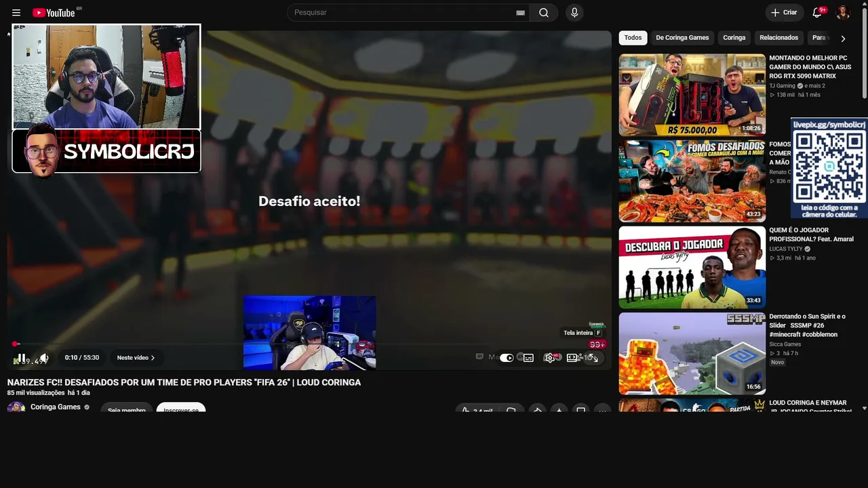The width and height of the screenshot is (868, 488).
Task: Select the Coringa filter chip
Action: (734, 38)
